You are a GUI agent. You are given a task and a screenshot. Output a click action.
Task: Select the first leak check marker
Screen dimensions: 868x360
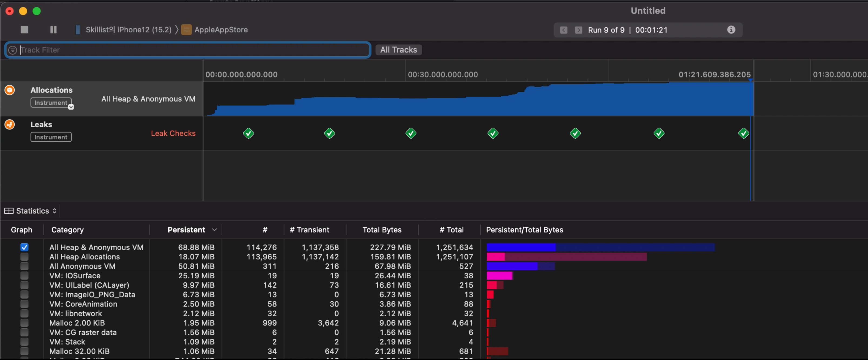pyautogui.click(x=248, y=134)
